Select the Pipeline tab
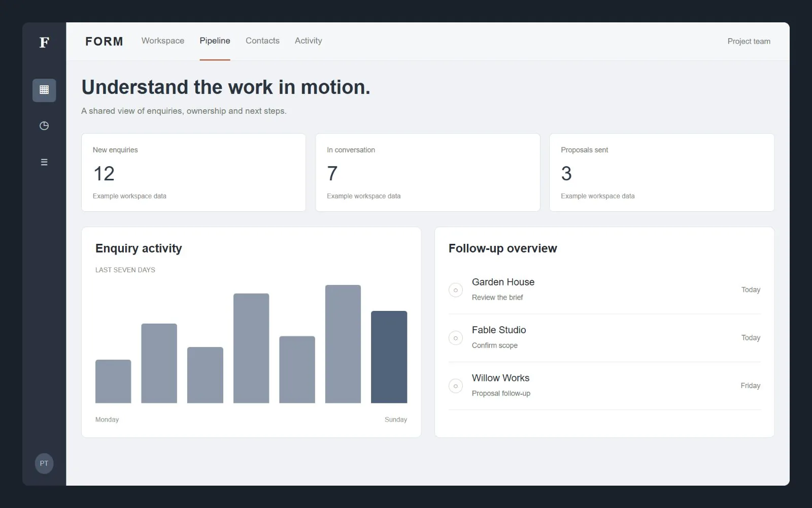This screenshot has height=508, width=812. pos(215,41)
